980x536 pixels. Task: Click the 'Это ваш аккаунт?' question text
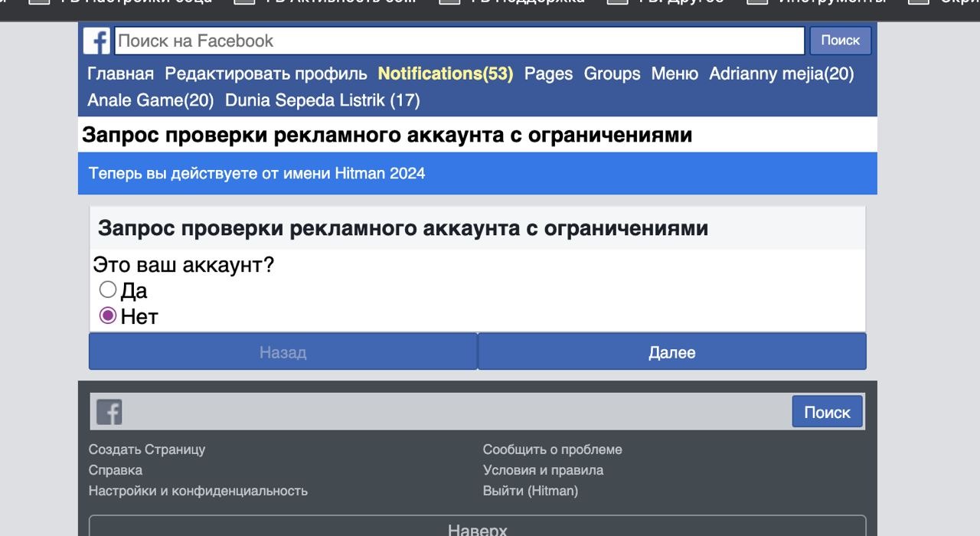click(x=183, y=265)
